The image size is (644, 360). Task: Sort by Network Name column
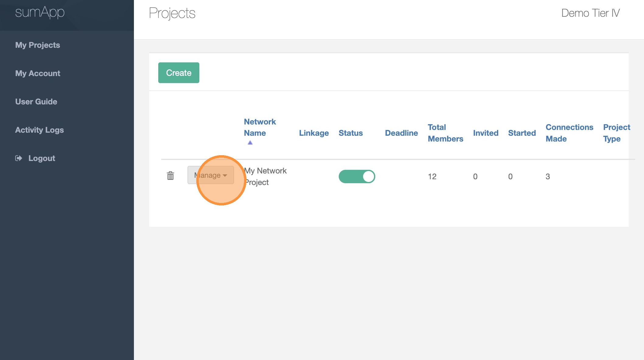tap(260, 127)
